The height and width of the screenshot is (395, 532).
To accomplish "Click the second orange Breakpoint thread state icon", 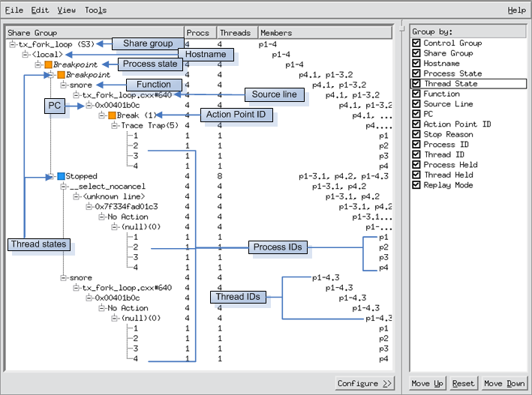I will pos(61,75).
